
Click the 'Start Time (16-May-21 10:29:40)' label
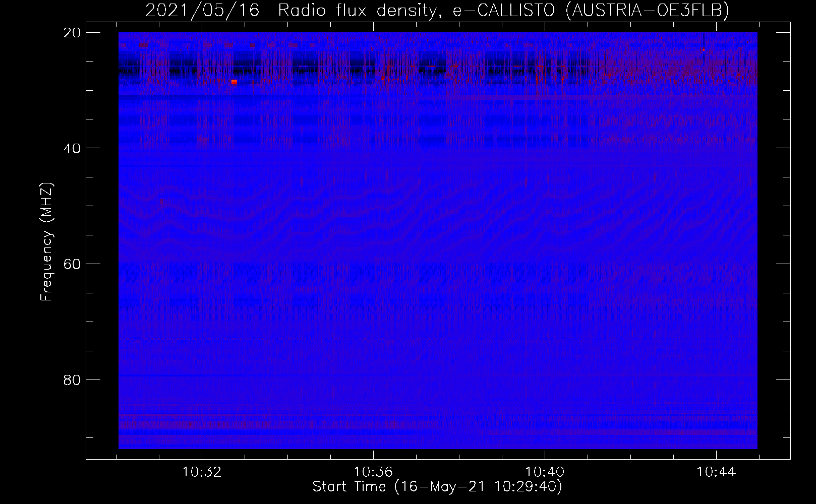(x=437, y=487)
